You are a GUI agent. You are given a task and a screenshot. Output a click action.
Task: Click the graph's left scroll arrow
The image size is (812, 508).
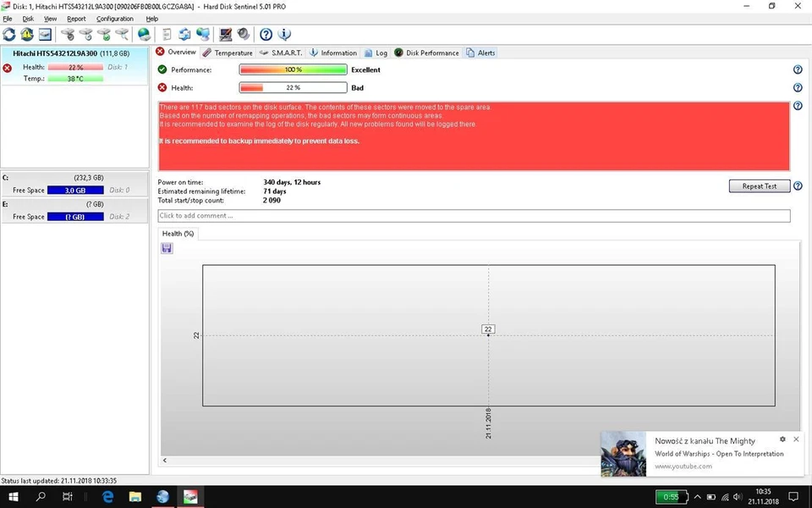click(165, 461)
